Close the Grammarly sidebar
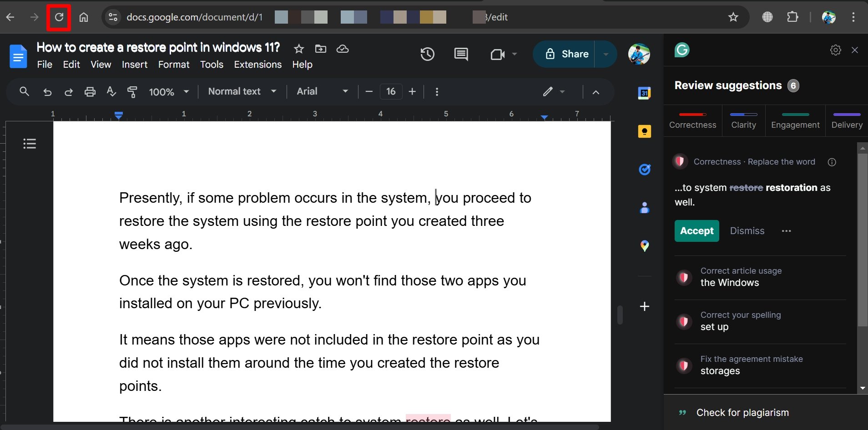The width and height of the screenshot is (868, 430). tap(855, 50)
